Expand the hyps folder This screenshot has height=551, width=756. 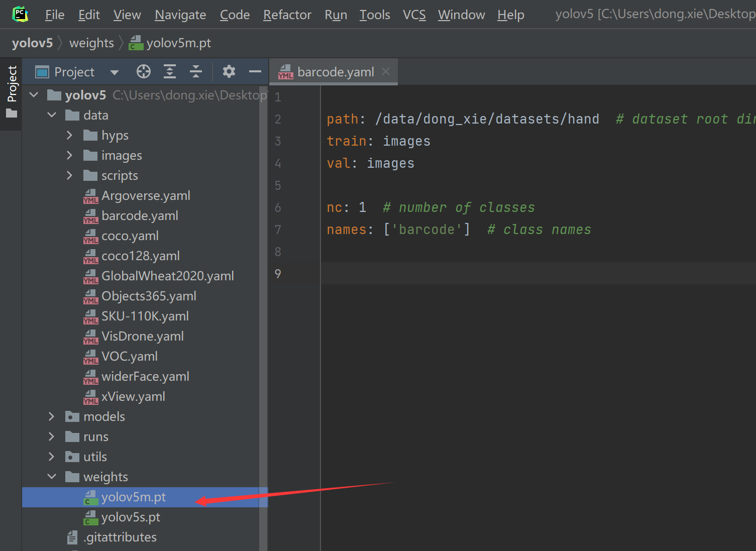[x=69, y=135]
